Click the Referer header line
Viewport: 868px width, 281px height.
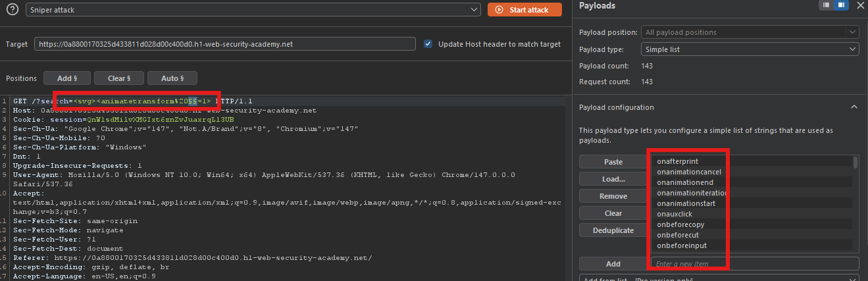click(x=192, y=257)
